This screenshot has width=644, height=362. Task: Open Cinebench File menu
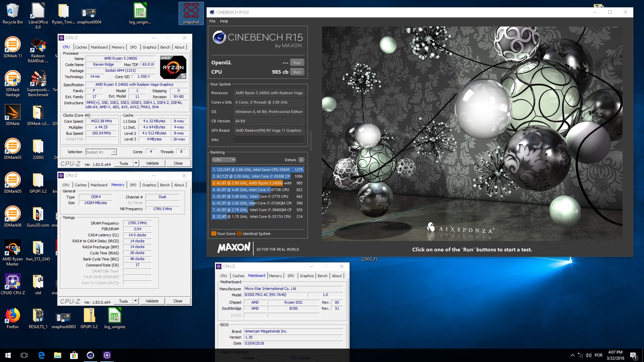(x=212, y=21)
